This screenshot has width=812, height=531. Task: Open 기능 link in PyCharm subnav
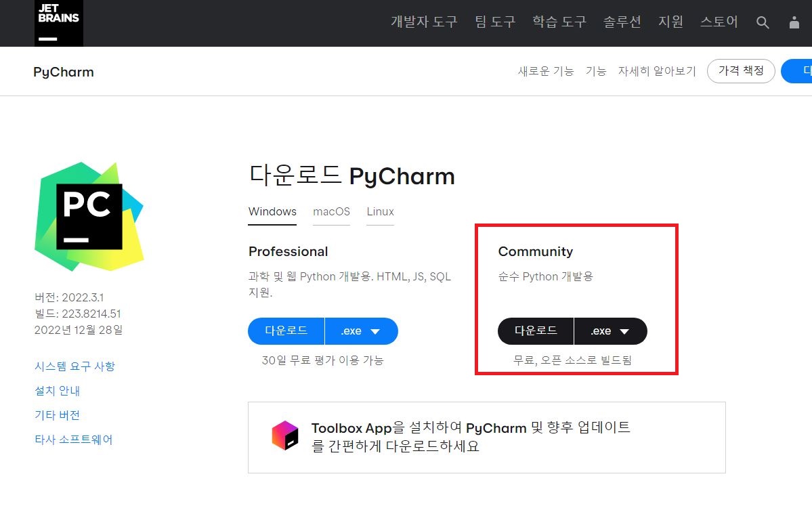(x=595, y=71)
